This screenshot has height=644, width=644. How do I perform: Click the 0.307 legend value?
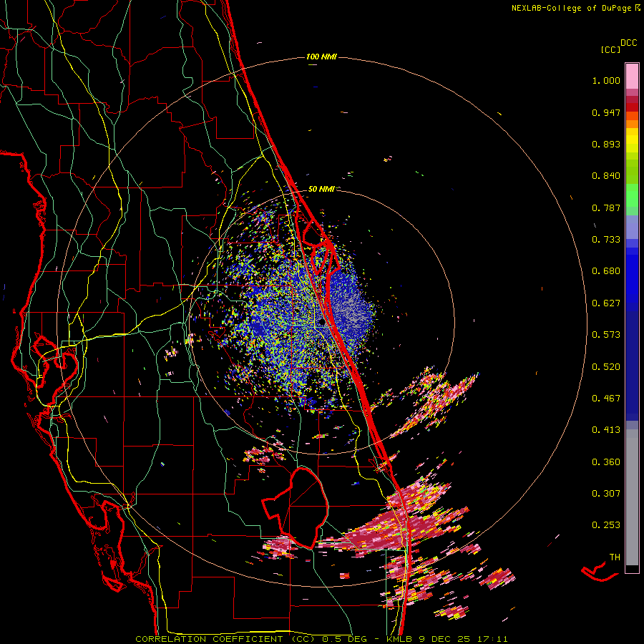pos(606,494)
